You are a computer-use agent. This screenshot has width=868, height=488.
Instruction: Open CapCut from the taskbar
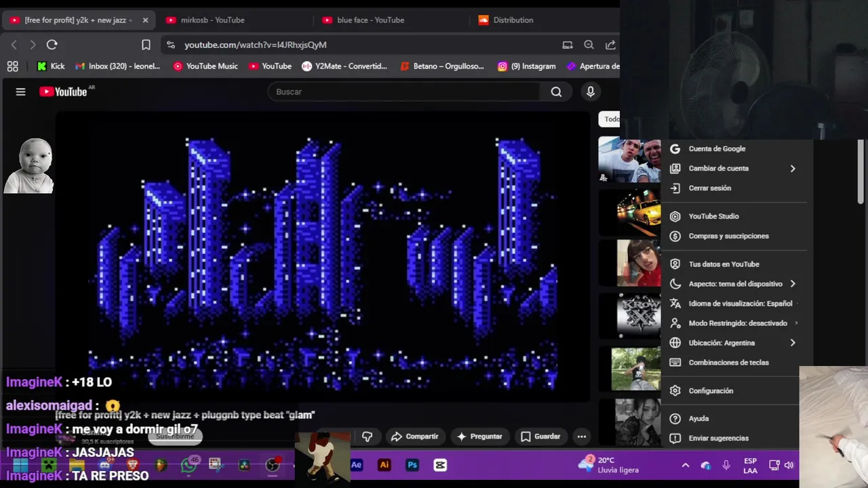(440, 465)
